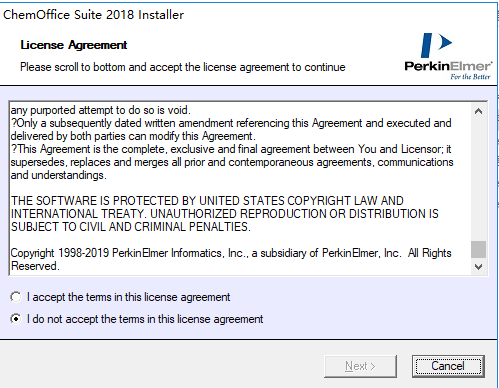499x388 pixels.
Task: Click the 'Please scroll to bottom' instruction text
Action: 183,67
